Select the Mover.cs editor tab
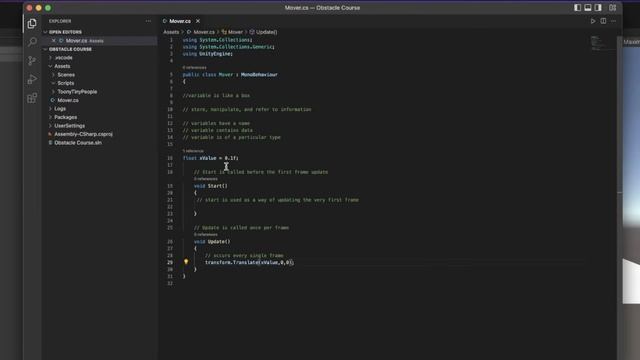This screenshot has height=360, width=640. point(180,21)
